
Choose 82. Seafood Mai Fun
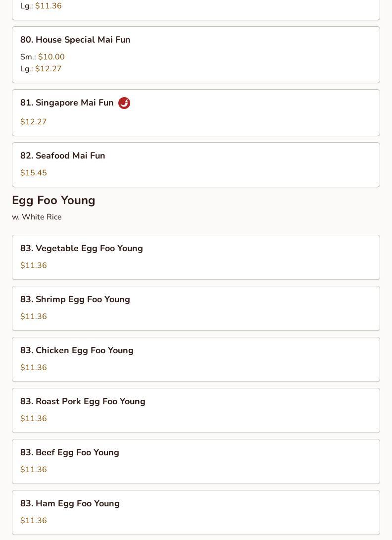(196, 164)
